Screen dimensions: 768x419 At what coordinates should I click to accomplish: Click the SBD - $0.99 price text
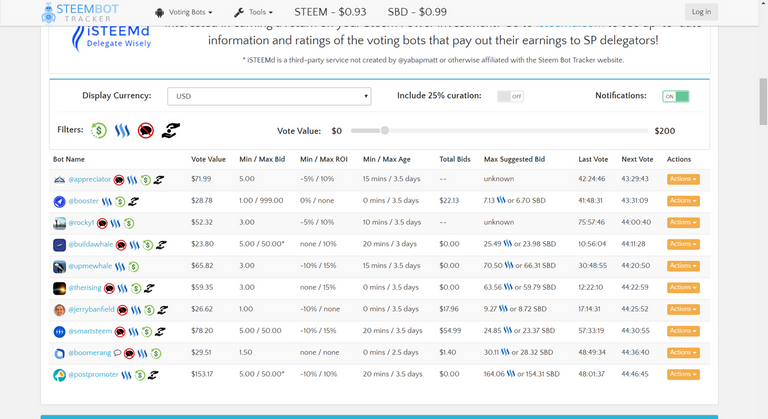[417, 12]
